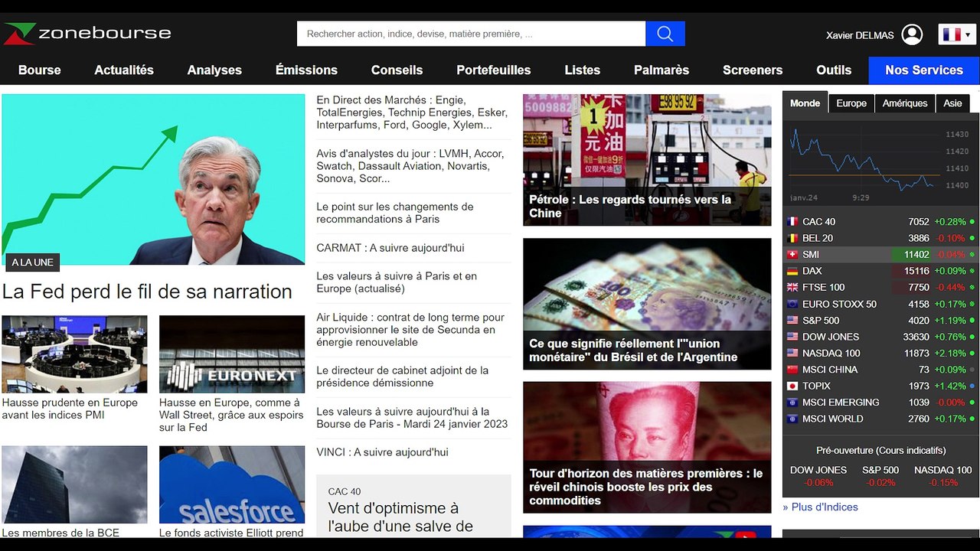Open the Brazil-Argentina monetary union article
This screenshot has height=551, width=980.
(647, 304)
